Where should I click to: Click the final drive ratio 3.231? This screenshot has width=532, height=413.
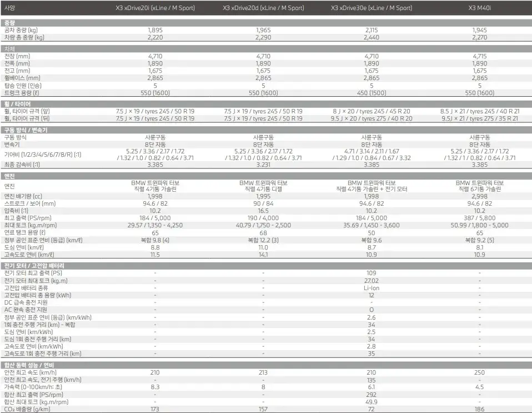(263, 165)
